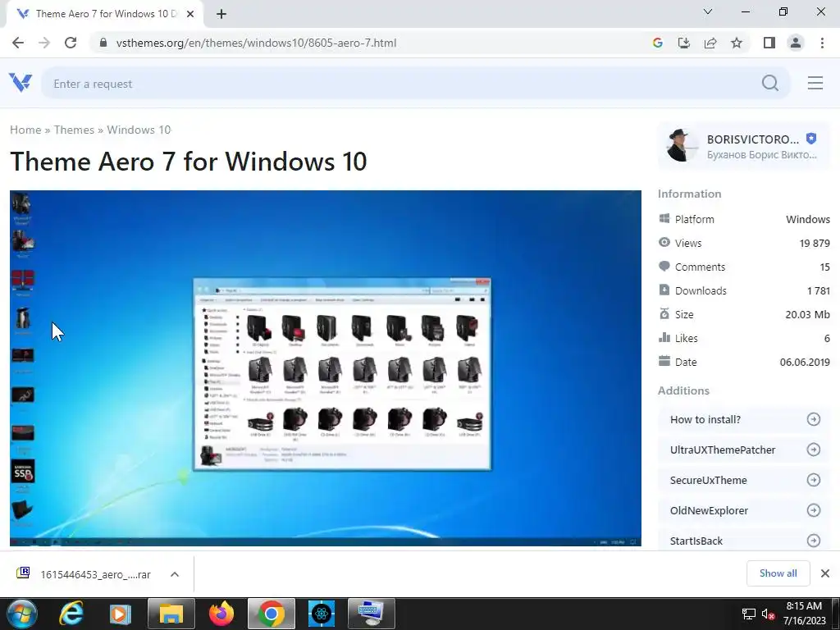The height and width of the screenshot is (630, 840).
Task: Click the muted volume tray icon
Action: (x=768, y=614)
